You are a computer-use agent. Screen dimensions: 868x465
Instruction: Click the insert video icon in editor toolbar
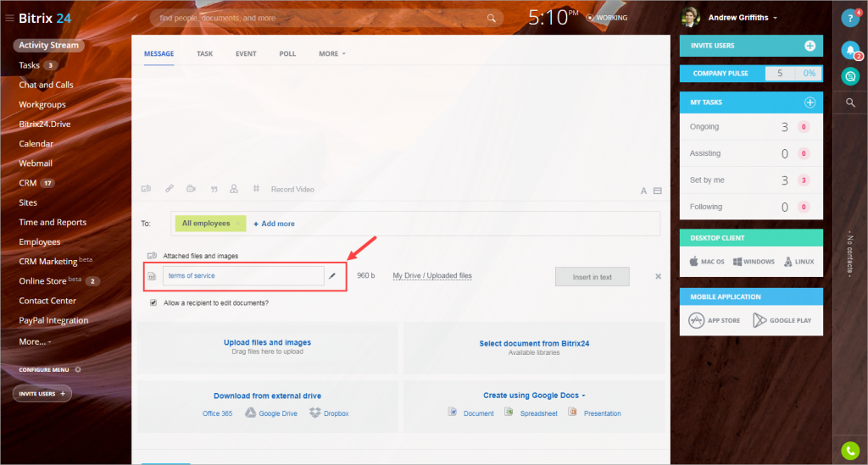191,189
